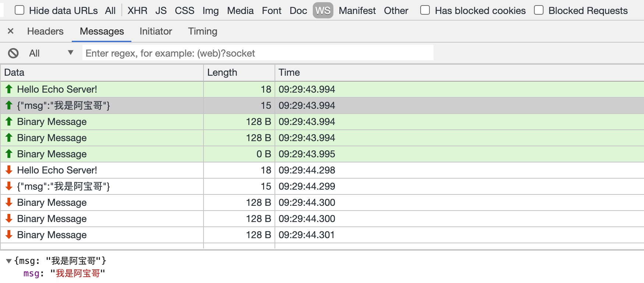The image size is (644, 283).
Task: Check the Blocked Requests checkbox
Action: click(539, 10)
